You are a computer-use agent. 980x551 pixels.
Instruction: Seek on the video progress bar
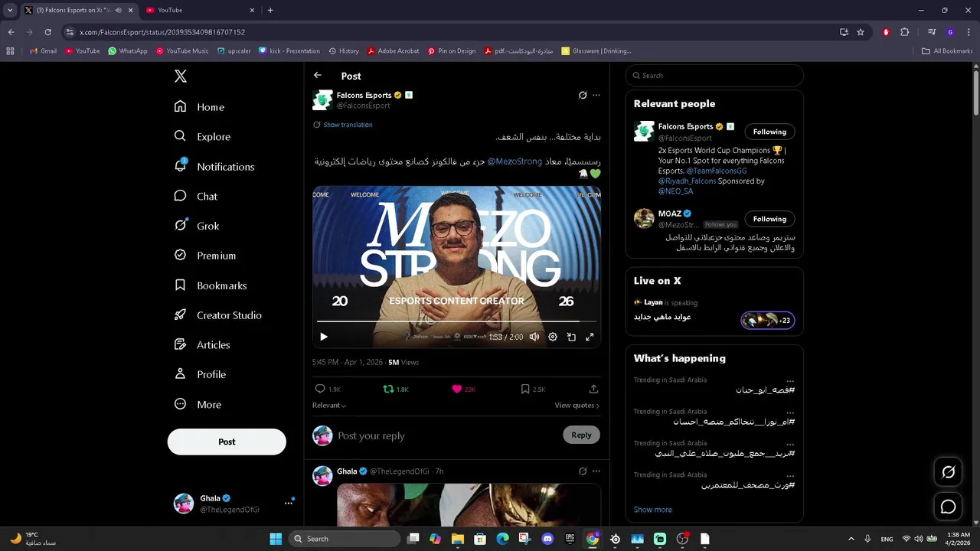click(456, 321)
